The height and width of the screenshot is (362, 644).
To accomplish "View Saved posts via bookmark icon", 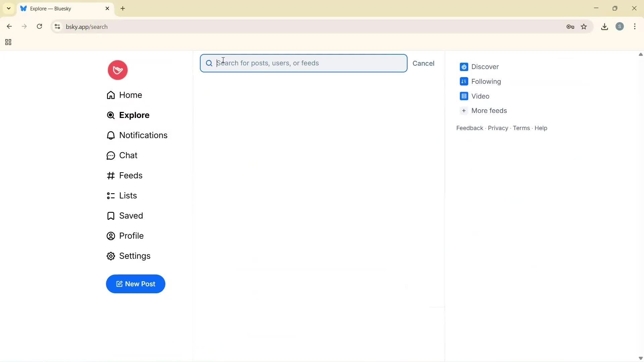I will tap(111, 216).
